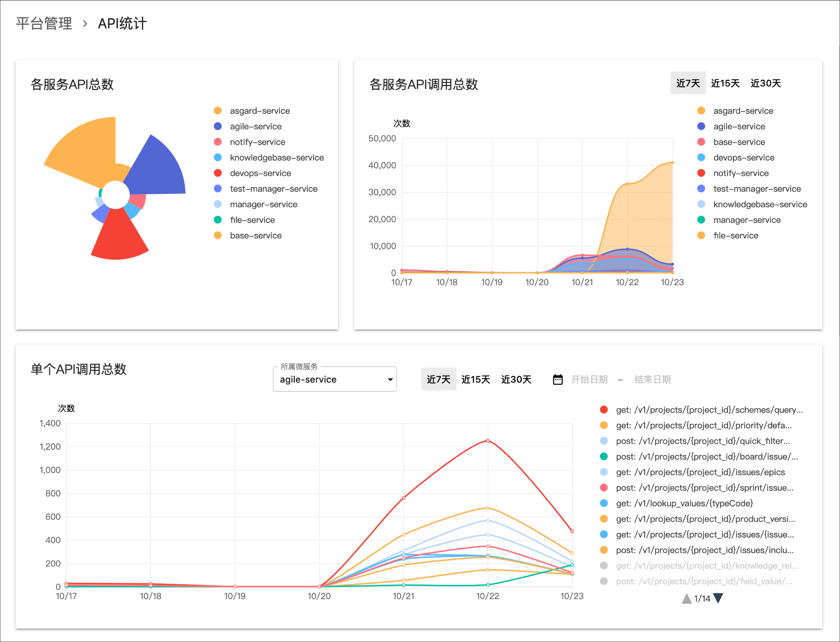Select 近15天 tab in 单个API调用总数 panel

pyautogui.click(x=476, y=379)
